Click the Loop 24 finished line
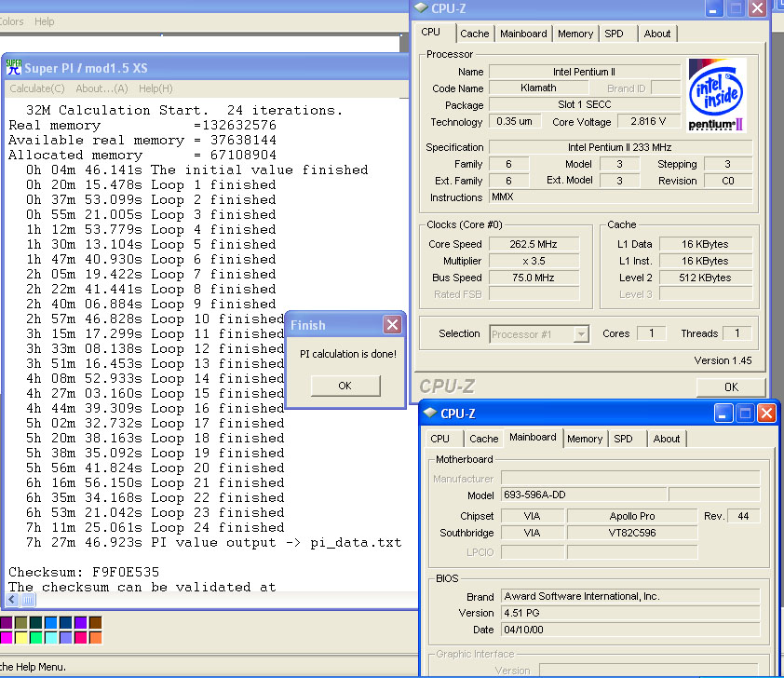 click(x=155, y=527)
